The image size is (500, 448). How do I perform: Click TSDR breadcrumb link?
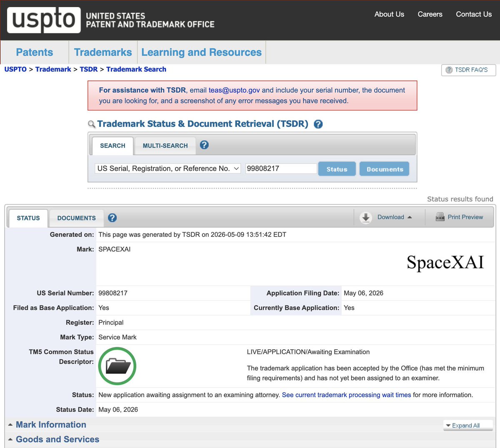click(x=89, y=69)
